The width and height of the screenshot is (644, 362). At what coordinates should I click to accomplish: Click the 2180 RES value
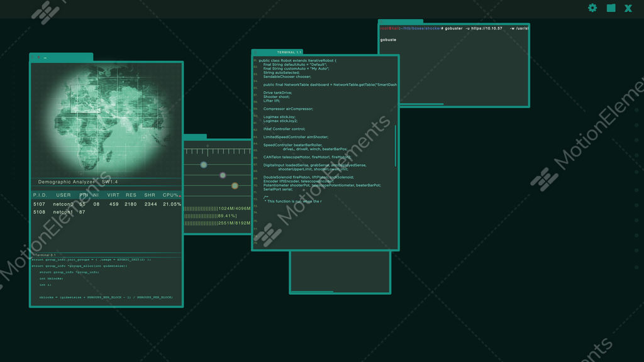coord(131,204)
